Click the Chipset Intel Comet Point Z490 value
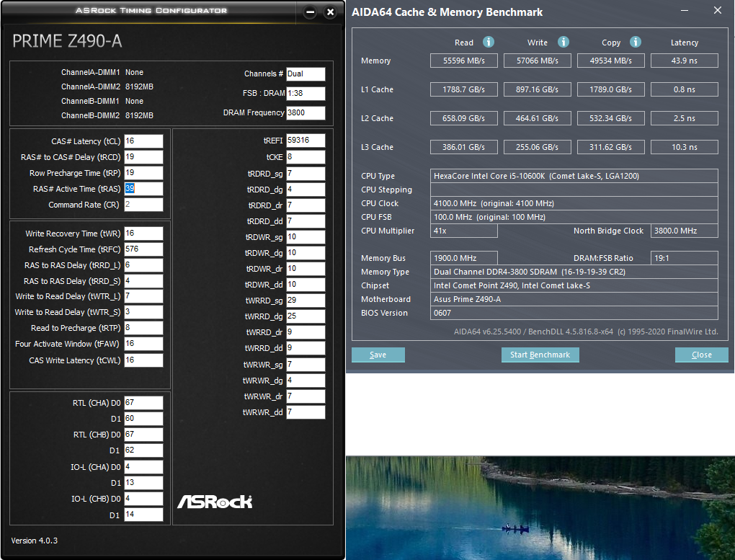 coord(574,285)
